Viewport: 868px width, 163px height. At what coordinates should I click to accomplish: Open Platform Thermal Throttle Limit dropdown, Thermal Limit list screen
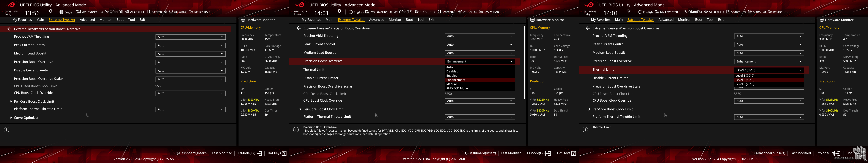pyautogui.click(x=769, y=117)
